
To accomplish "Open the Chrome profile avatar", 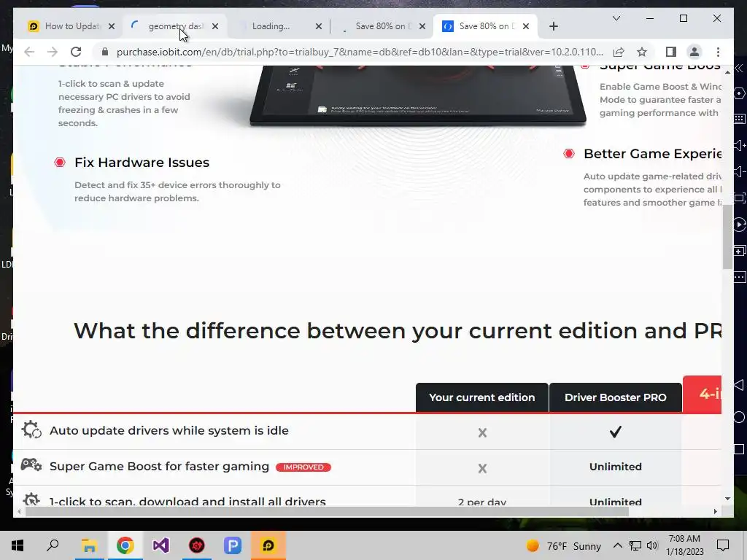I will click(x=694, y=52).
